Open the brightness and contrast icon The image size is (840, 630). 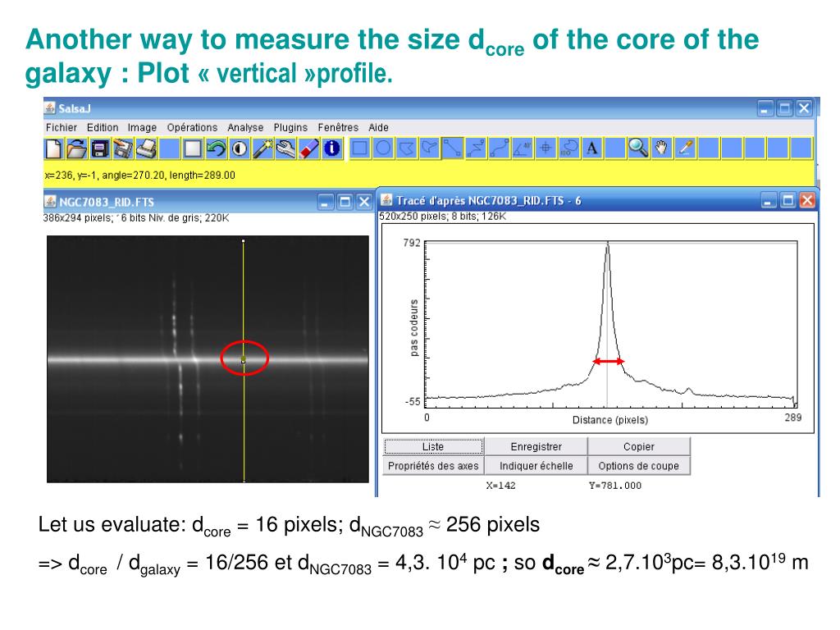coord(239,148)
